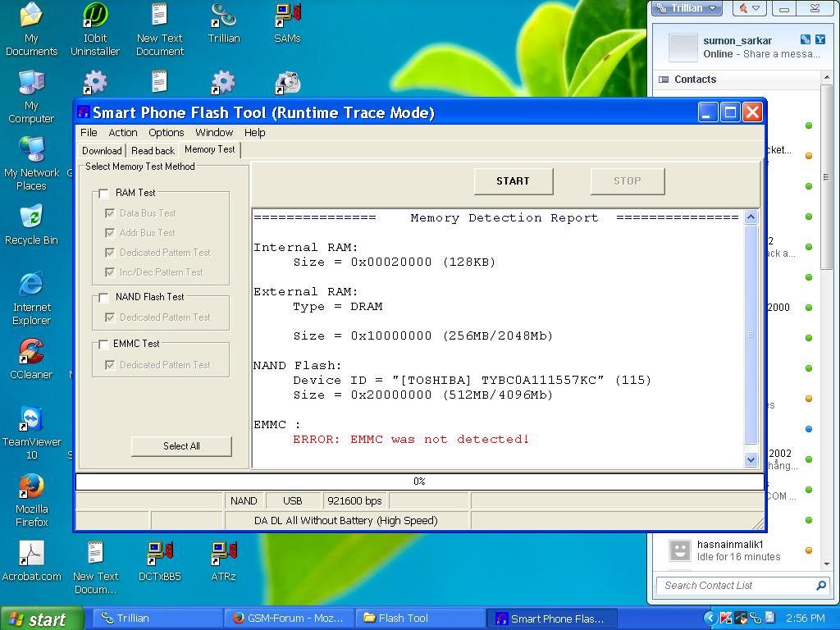This screenshot has height=630, width=840.
Task: Click the document search icon in system tray
Action: [x=769, y=619]
